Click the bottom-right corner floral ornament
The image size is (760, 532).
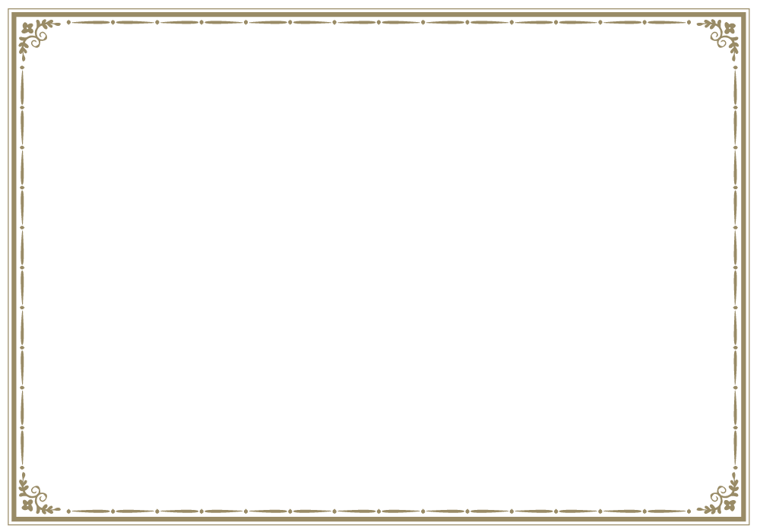click(x=730, y=503)
